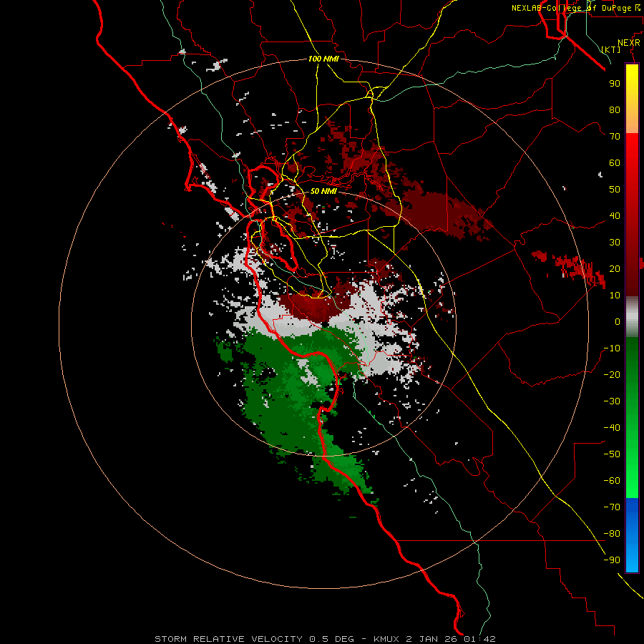Click the 50 NMI range ring label
Screen dimensions: 644x644
323,191
